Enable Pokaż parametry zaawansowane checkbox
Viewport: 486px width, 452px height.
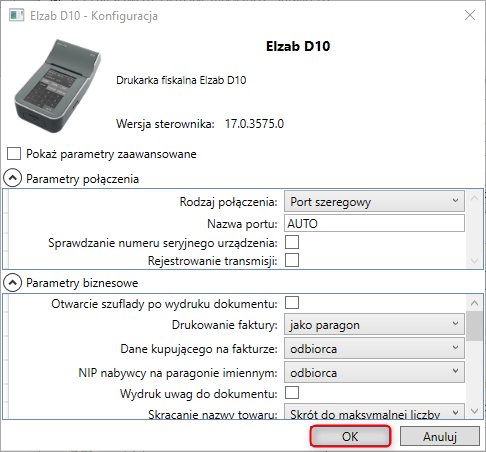(x=14, y=154)
